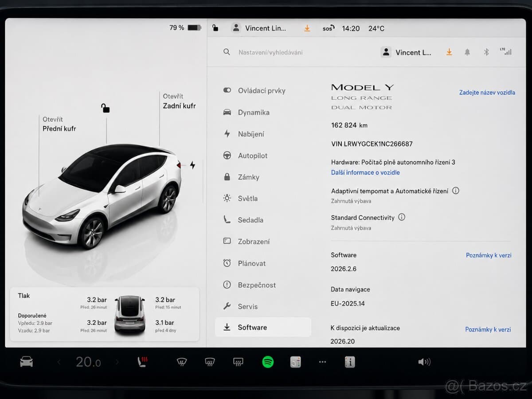Open all apps via three dots
This screenshot has height=399, width=532.
point(322,362)
